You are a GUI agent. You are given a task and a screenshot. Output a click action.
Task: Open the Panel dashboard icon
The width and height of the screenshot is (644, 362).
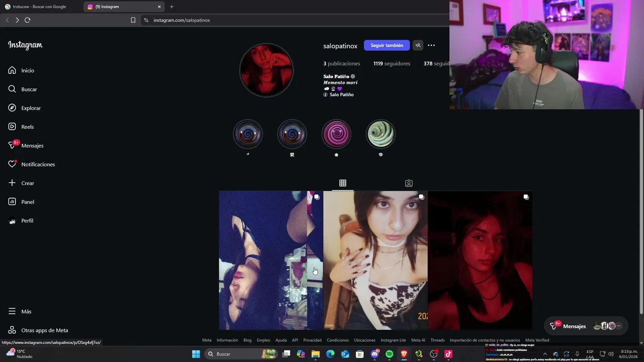(12, 202)
